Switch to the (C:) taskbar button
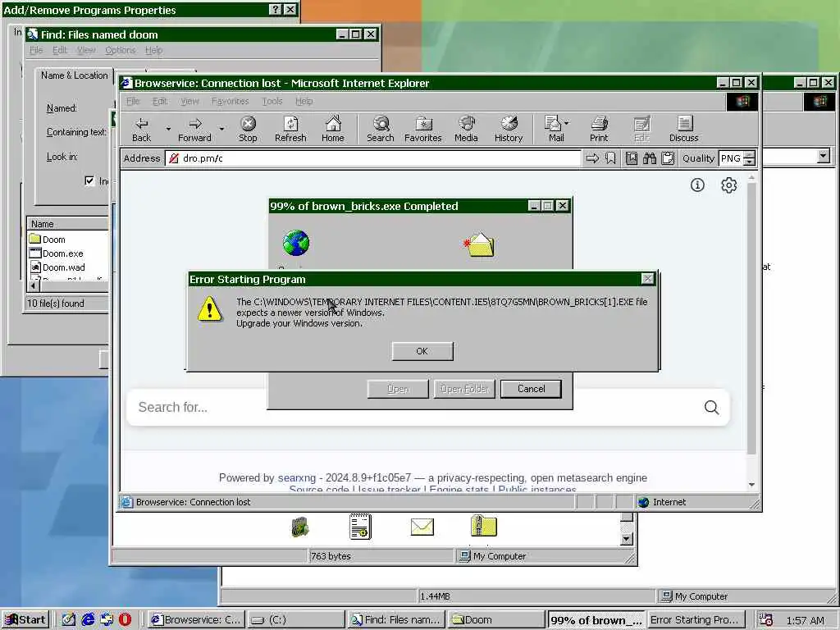The width and height of the screenshot is (840, 630). pos(296,620)
